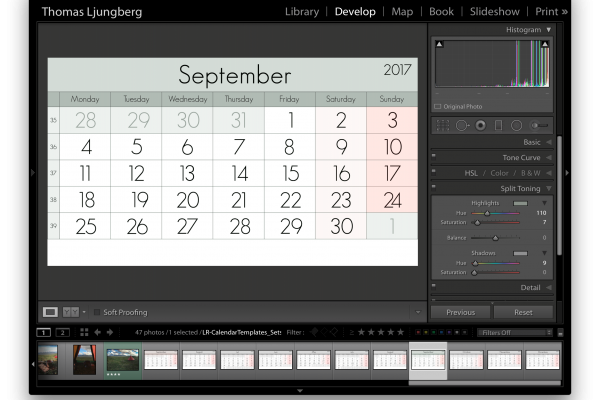Select HSL in the panel header
Screen dimensions: 600x400
point(471,173)
